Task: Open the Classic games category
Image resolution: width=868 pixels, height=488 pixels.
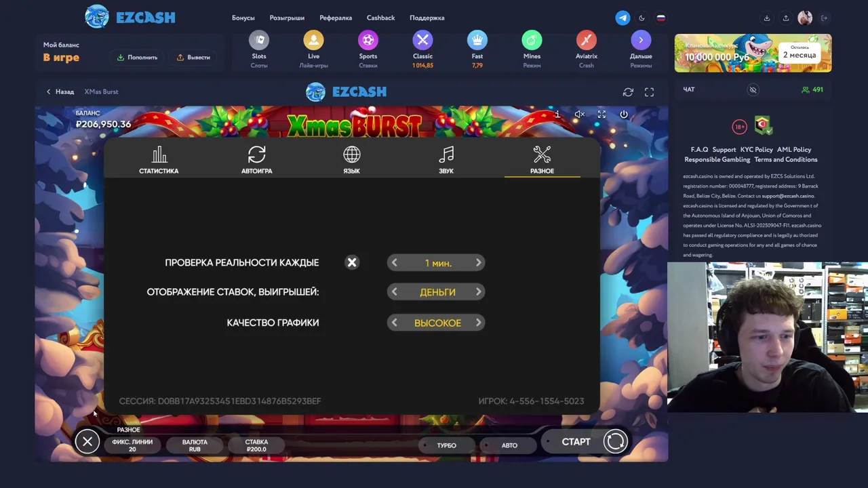Action: (422, 49)
